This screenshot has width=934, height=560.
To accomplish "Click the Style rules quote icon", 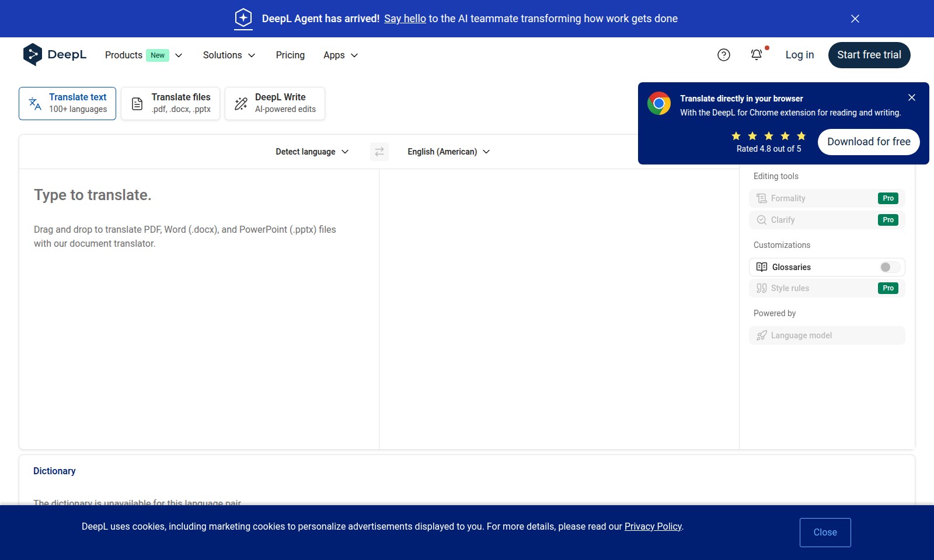I will click(x=762, y=288).
